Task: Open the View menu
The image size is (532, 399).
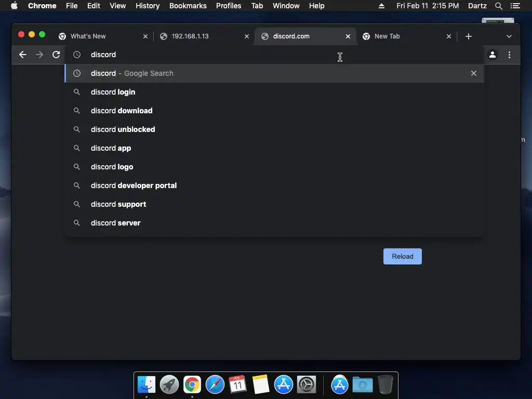Action: [118, 6]
